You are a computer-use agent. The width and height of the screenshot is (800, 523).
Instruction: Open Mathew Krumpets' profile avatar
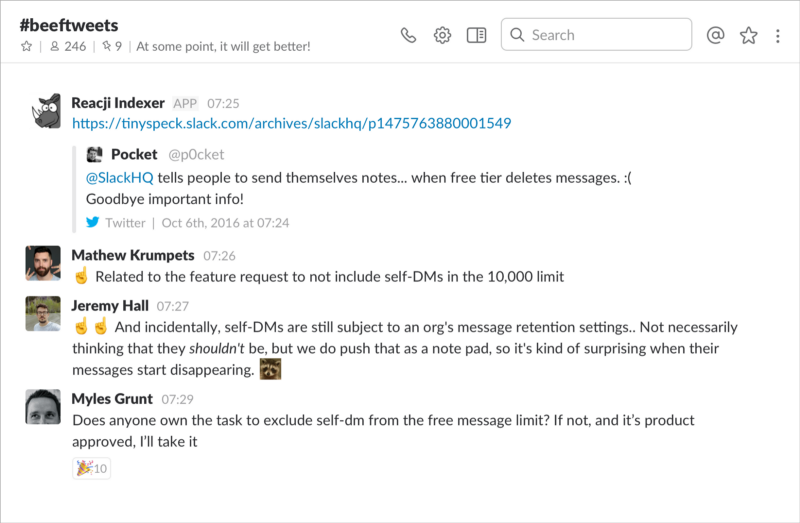point(43,263)
